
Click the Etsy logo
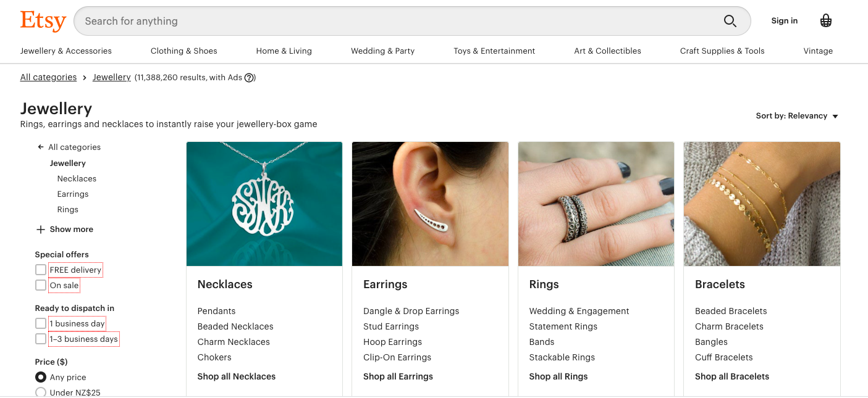pos(43,21)
